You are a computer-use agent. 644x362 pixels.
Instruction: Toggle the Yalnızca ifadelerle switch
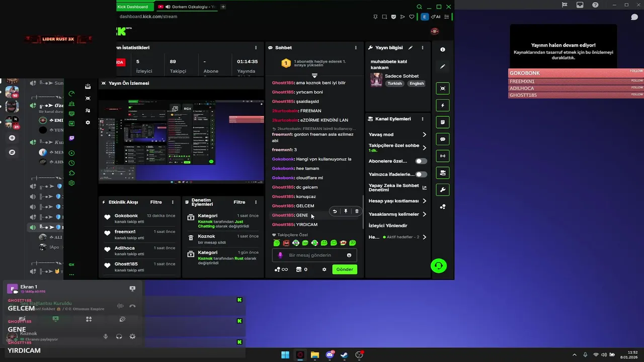(x=421, y=174)
